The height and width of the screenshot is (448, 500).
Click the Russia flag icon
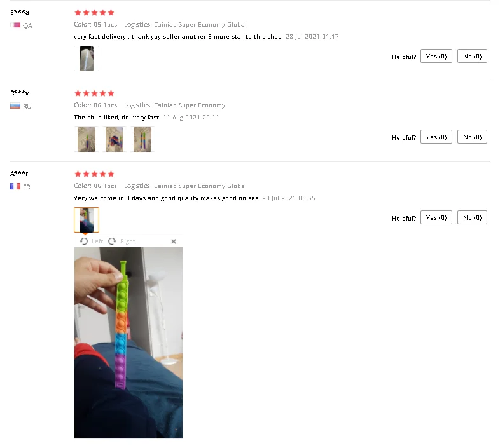coord(15,105)
